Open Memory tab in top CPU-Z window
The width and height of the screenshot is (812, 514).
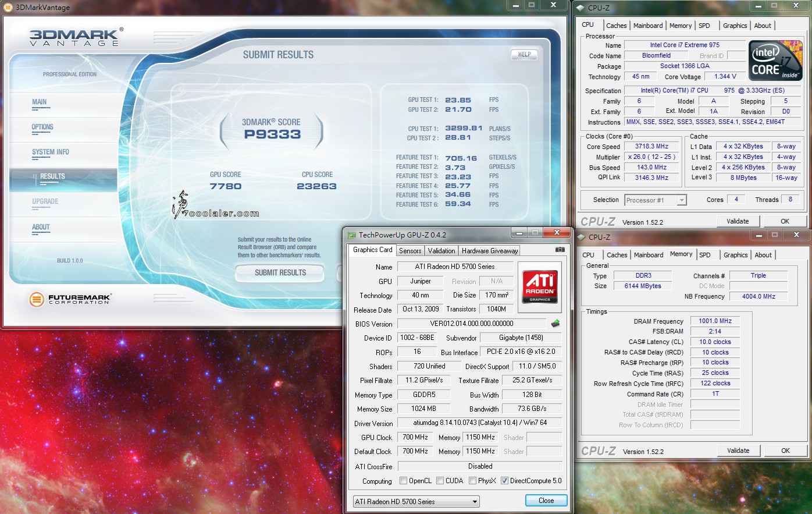tap(681, 26)
